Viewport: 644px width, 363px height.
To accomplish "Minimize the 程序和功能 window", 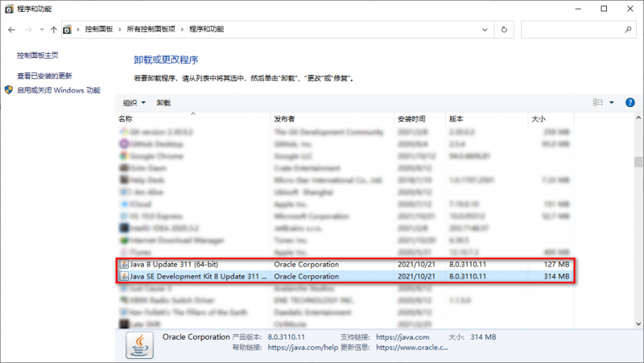I will click(578, 9).
